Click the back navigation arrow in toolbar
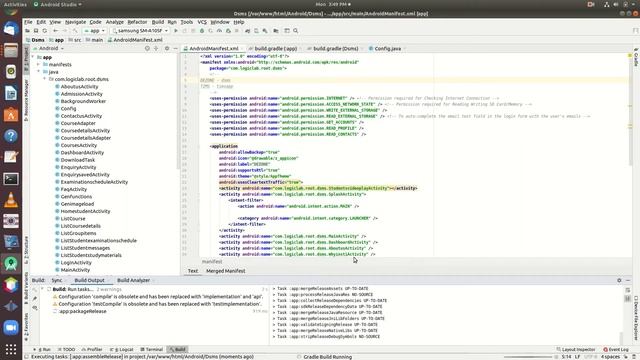 pos(56,31)
